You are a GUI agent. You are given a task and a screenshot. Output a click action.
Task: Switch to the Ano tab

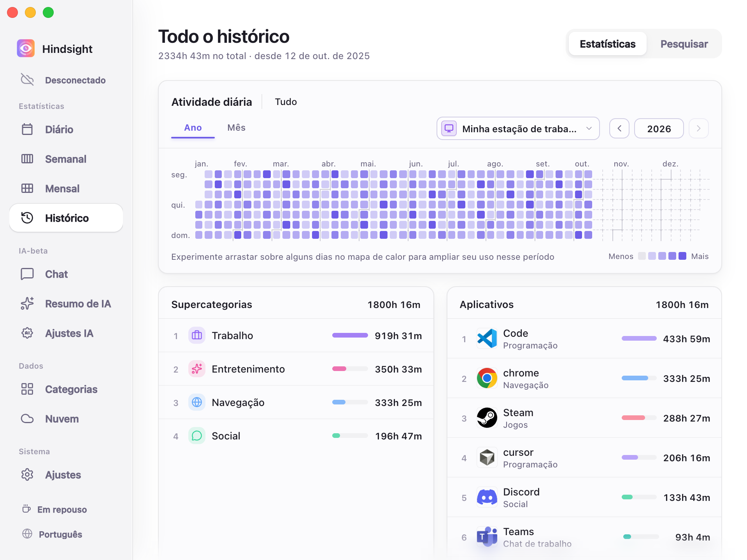click(x=193, y=128)
